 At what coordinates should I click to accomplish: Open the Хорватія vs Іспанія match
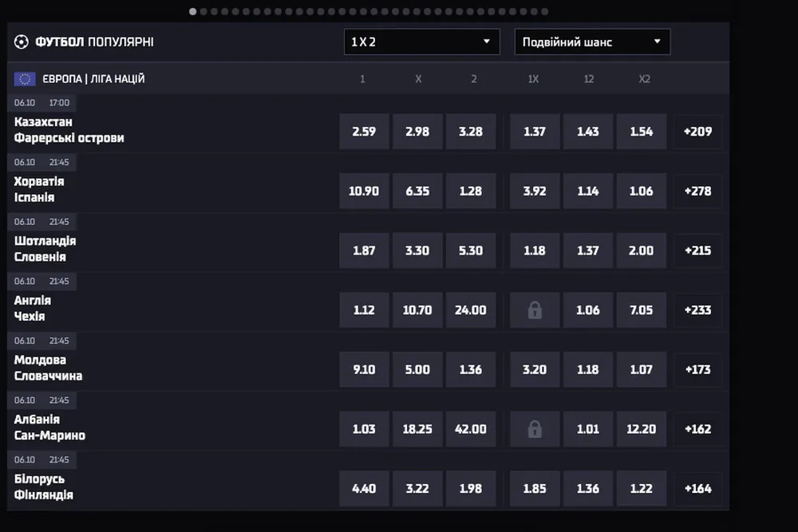pos(39,189)
